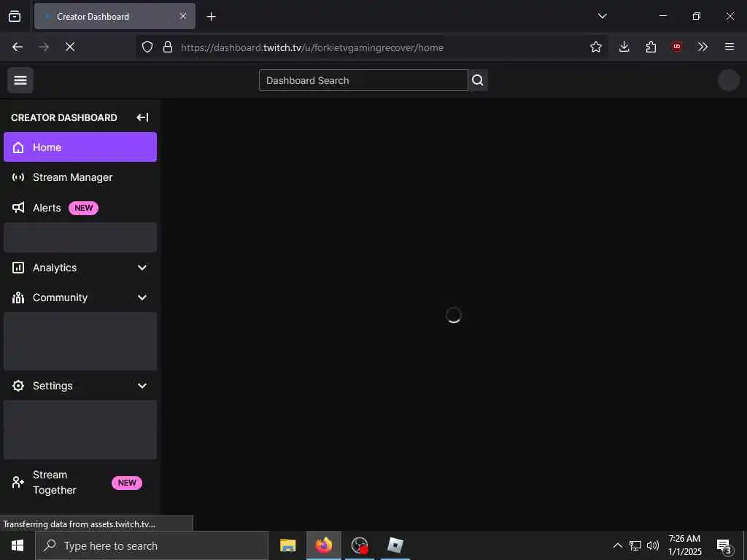Open Windows notification center

coord(724,547)
